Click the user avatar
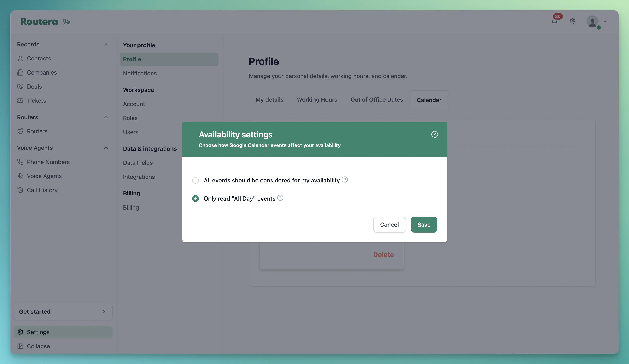629x364 pixels. click(593, 22)
